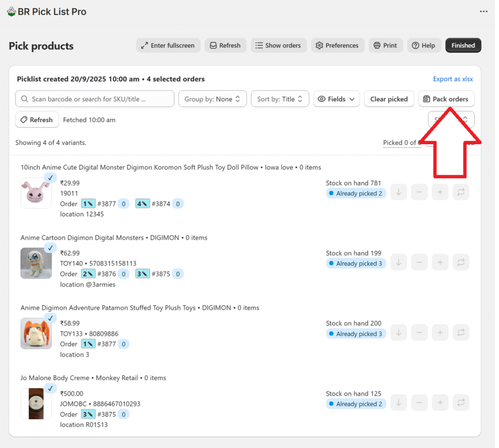
Task: Open Help from the header toolbar
Action: point(423,45)
